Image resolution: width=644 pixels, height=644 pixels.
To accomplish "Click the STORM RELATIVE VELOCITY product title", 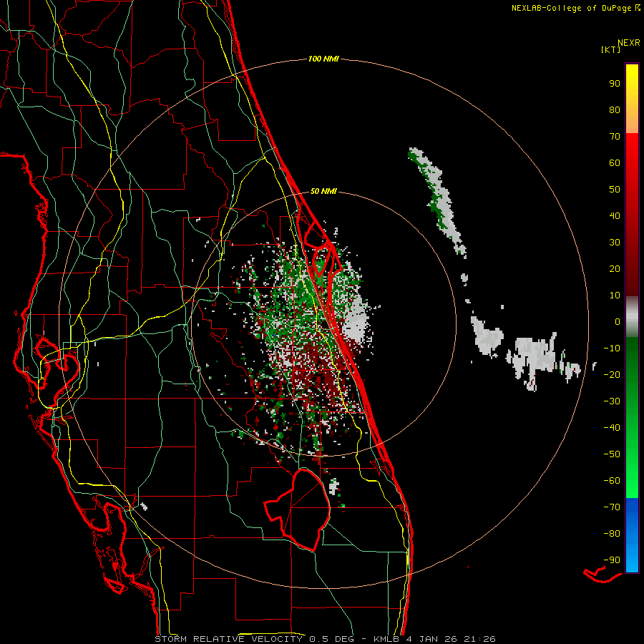I will [228, 639].
